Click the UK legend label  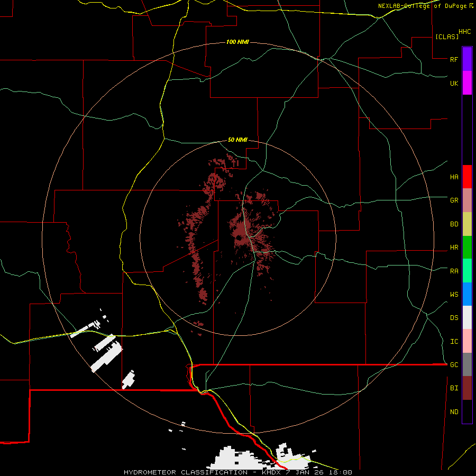(454, 83)
